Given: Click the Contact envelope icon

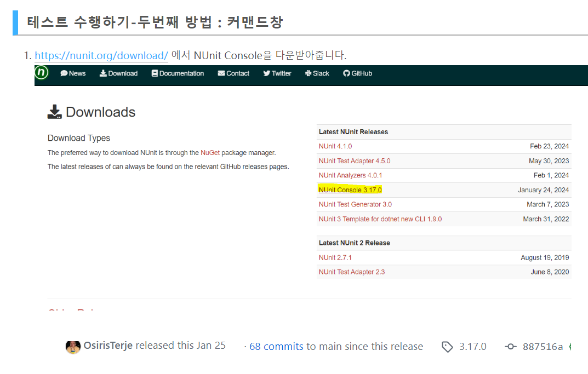Looking at the screenshot, I should (x=221, y=73).
